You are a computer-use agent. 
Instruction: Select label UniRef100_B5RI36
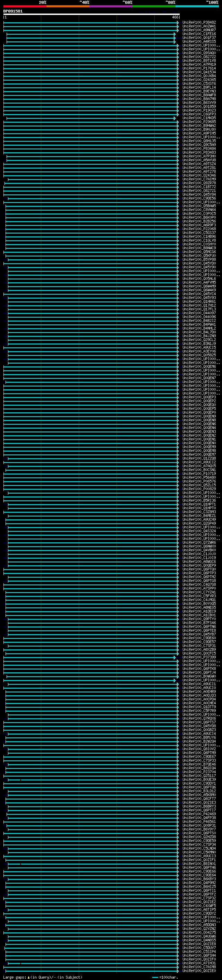199,501
